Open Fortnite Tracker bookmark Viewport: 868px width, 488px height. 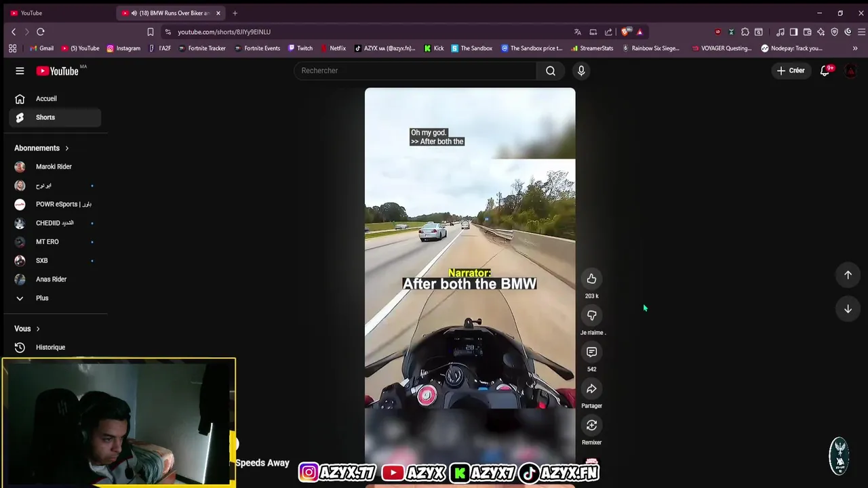click(202, 48)
